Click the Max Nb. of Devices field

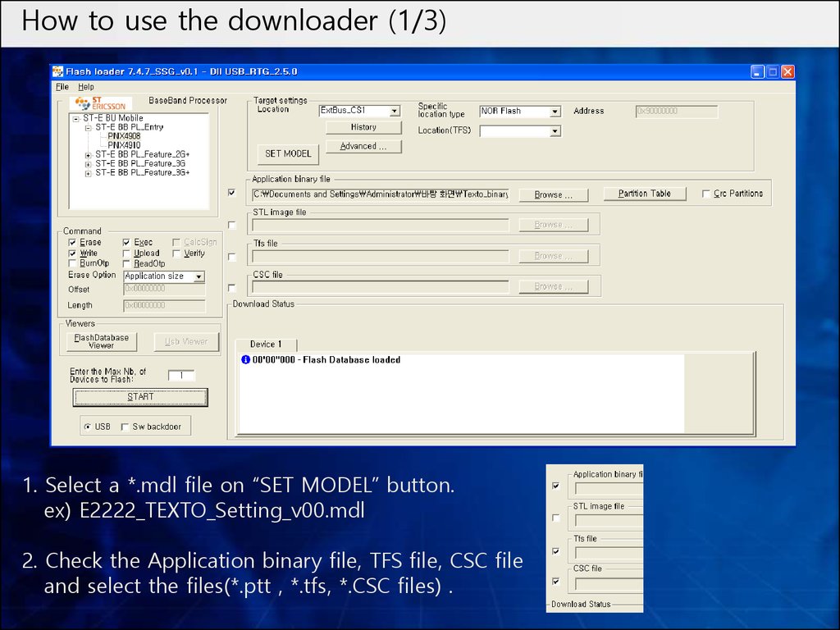pos(181,376)
